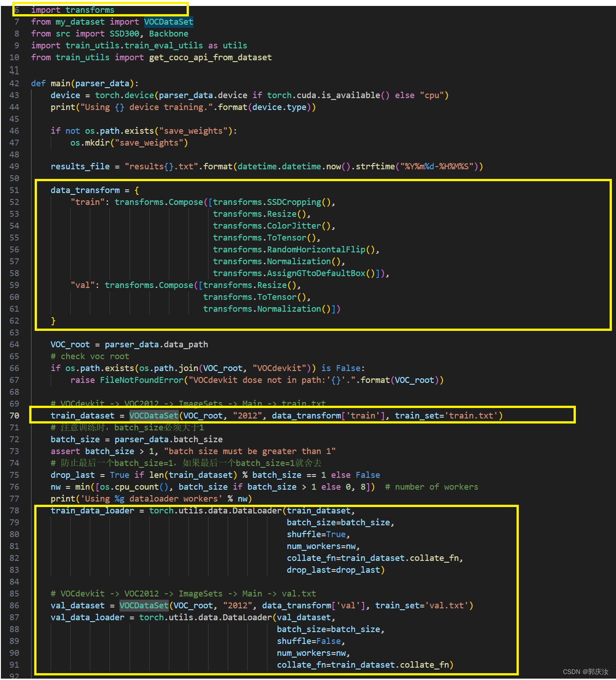Click 'data_path' on line 64
Viewport: 616px width, 680px height.
coord(186,345)
